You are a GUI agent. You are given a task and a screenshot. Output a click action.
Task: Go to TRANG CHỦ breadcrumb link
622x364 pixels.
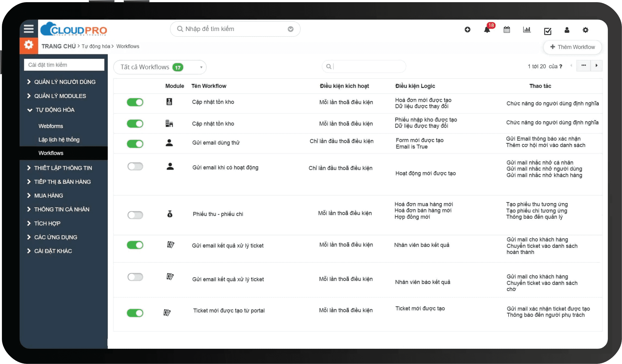pos(59,46)
